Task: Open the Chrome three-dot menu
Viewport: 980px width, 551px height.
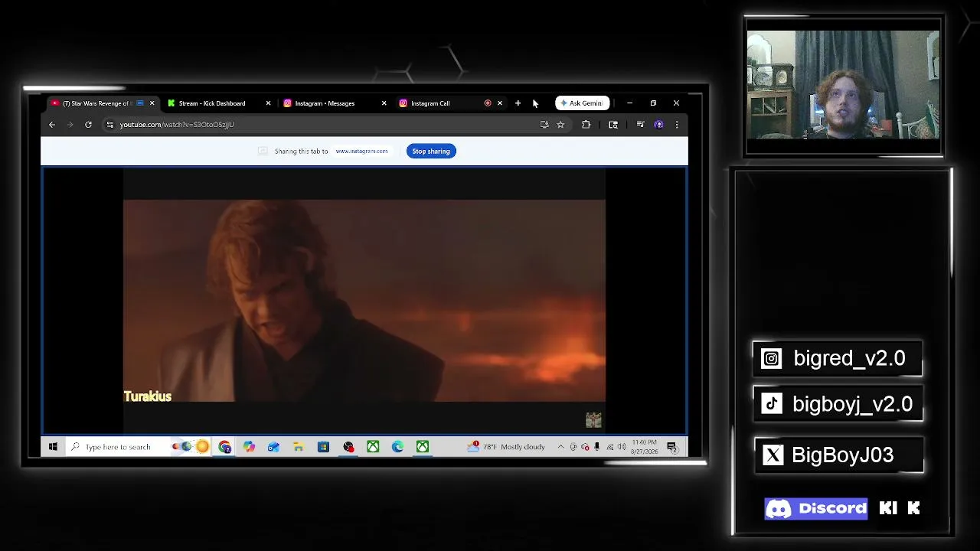Action: pyautogui.click(x=677, y=125)
